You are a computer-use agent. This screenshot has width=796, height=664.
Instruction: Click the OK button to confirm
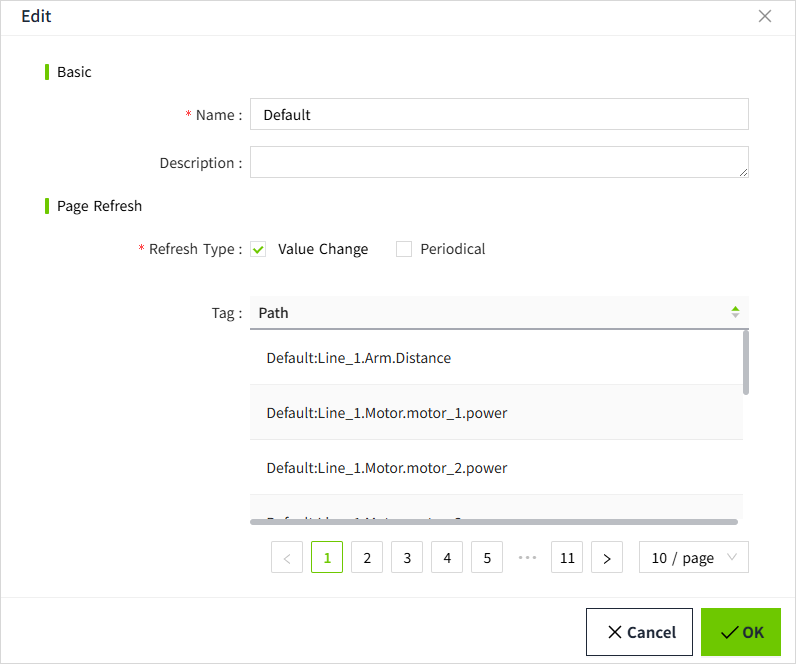pyautogui.click(x=741, y=632)
